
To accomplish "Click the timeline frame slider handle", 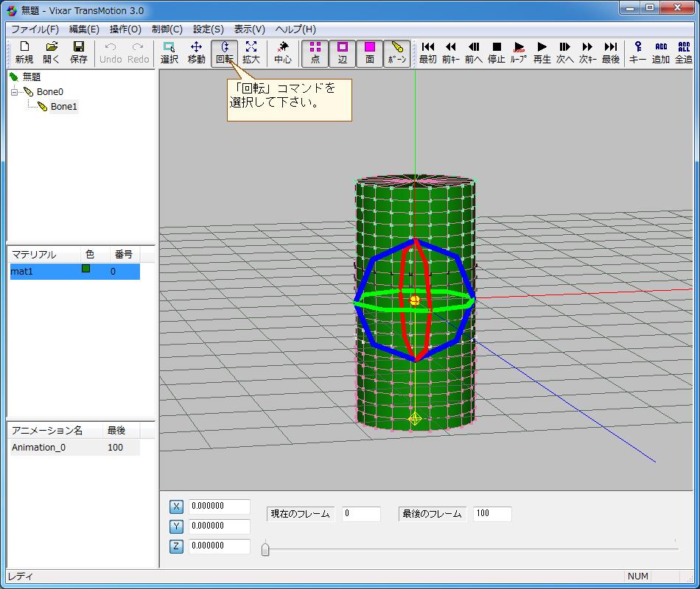I will click(265, 549).
